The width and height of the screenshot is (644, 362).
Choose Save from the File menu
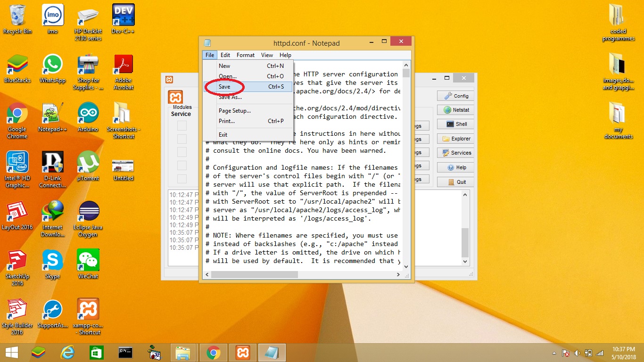click(248, 87)
